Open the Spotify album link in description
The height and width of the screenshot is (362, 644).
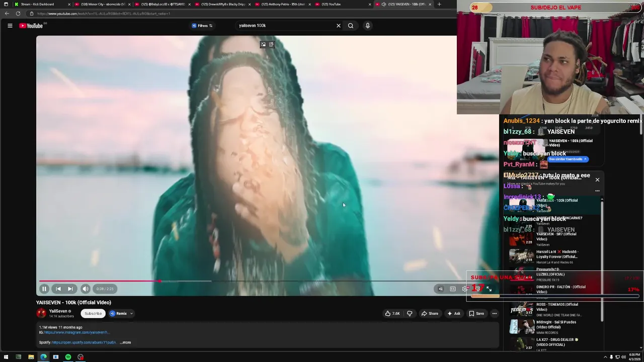click(x=84, y=342)
